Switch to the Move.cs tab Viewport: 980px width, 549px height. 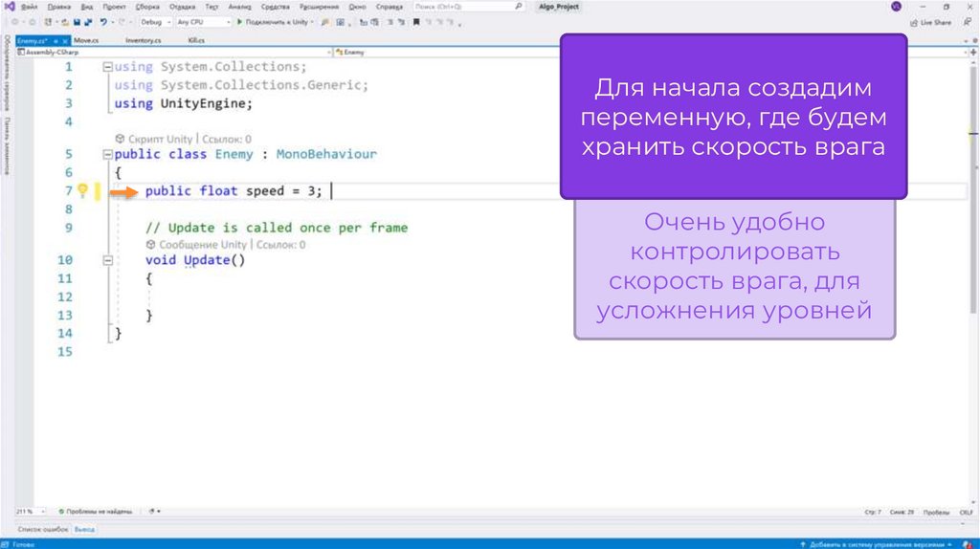[86, 40]
